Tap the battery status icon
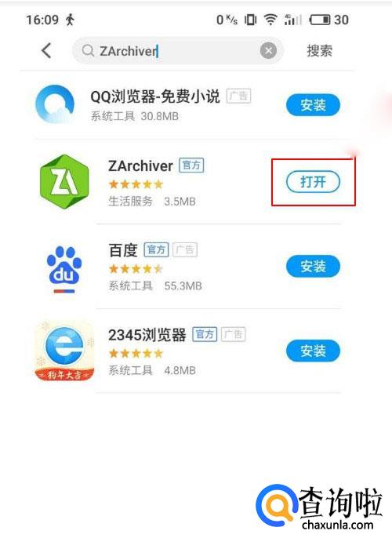The width and height of the screenshot is (392, 549). tap(320, 20)
